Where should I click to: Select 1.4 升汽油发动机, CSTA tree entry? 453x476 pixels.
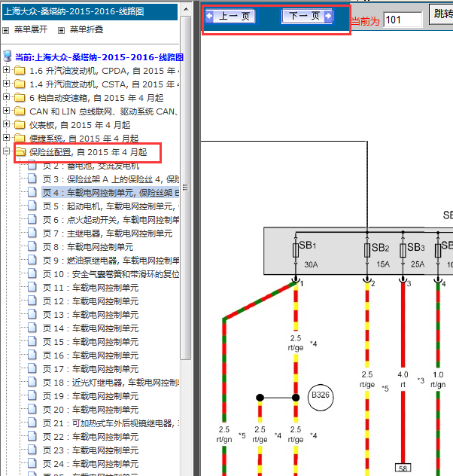pos(105,84)
